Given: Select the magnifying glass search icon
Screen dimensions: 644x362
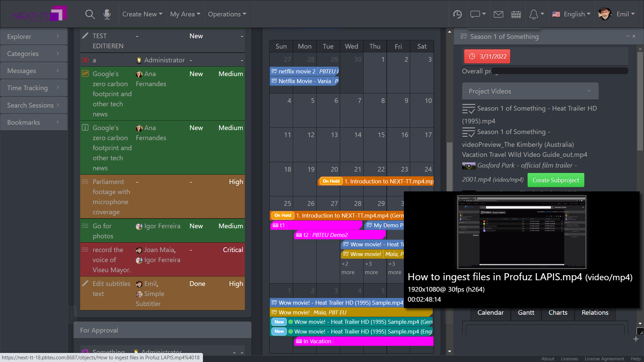Looking at the screenshot, I should [90, 14].
